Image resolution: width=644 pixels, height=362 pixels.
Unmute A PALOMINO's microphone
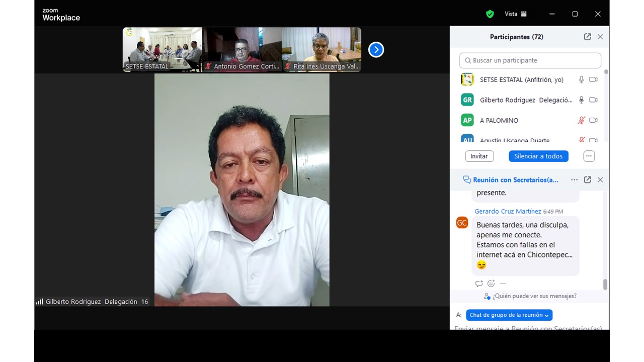tap(581, 120)
